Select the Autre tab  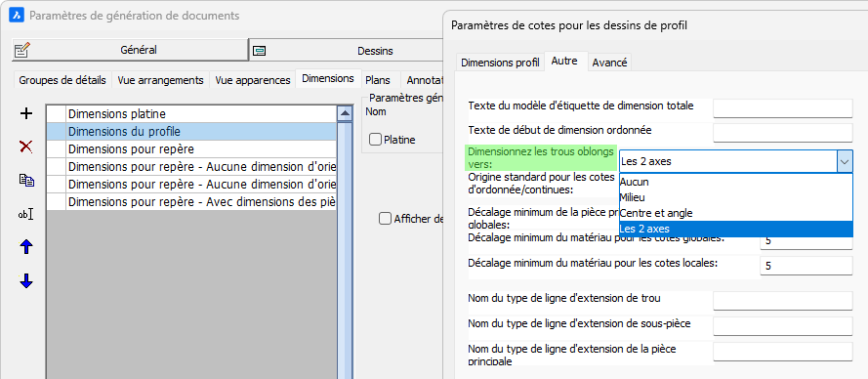point(564,61)
